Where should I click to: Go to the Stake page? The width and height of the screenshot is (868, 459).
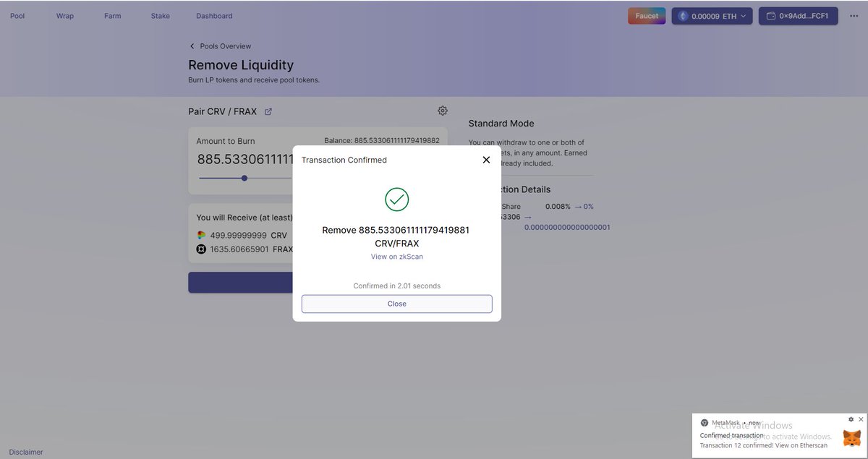click(x=161, y=16)
